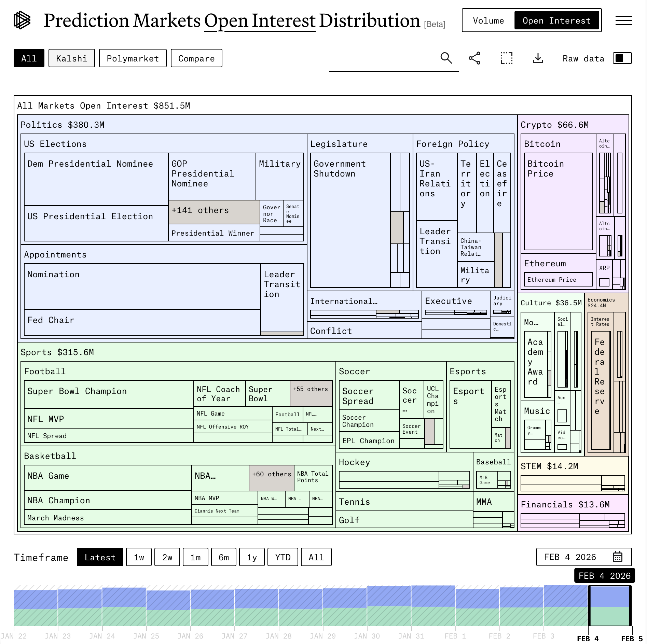Click the highlighted FEB 4 timeline bar

(610, 606)
